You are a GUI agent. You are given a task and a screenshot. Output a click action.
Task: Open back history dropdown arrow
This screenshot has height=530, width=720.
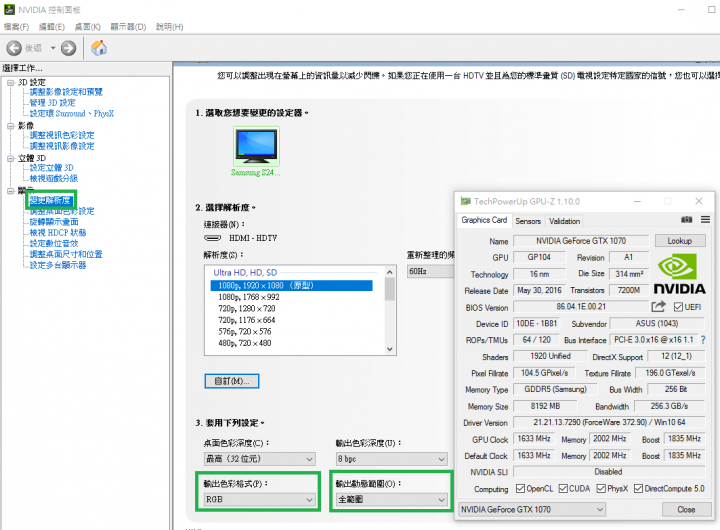tap(53, 48)
